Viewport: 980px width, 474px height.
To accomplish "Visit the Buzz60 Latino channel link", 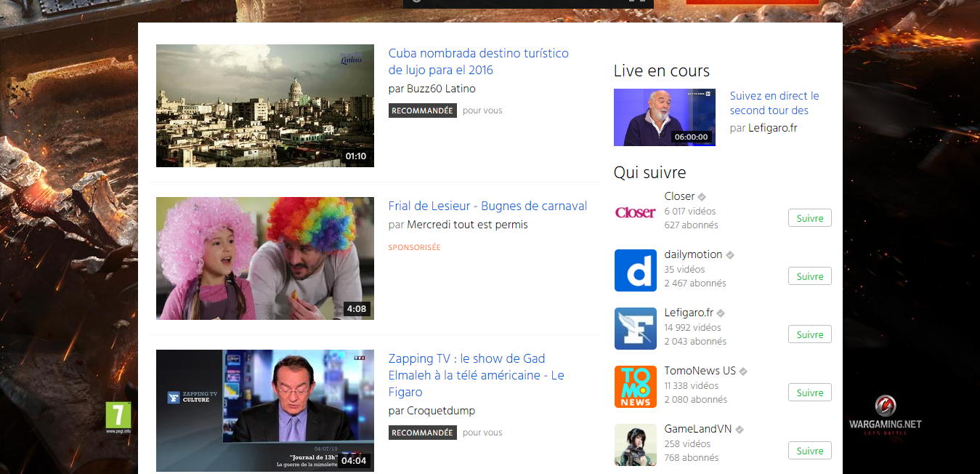I will tap(442, 89).
